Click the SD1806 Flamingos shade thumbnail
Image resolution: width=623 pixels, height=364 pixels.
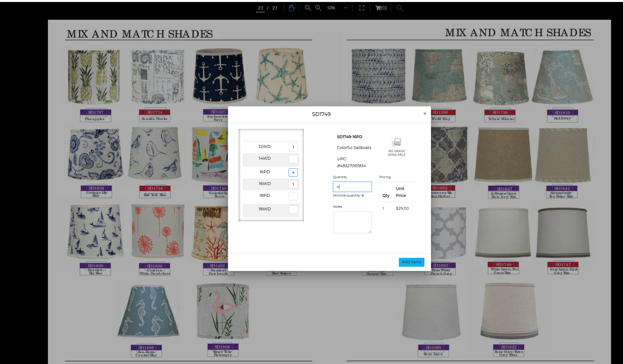tap(222, 311)
